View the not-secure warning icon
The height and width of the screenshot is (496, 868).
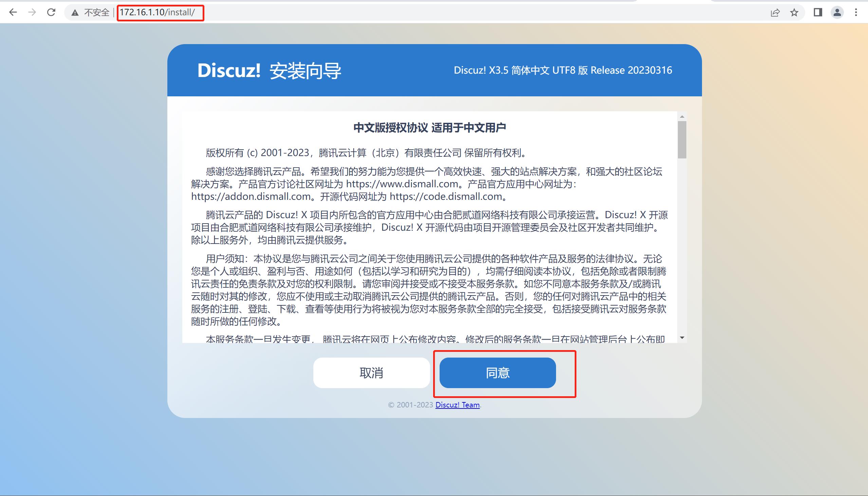click(x=75, y=13)
